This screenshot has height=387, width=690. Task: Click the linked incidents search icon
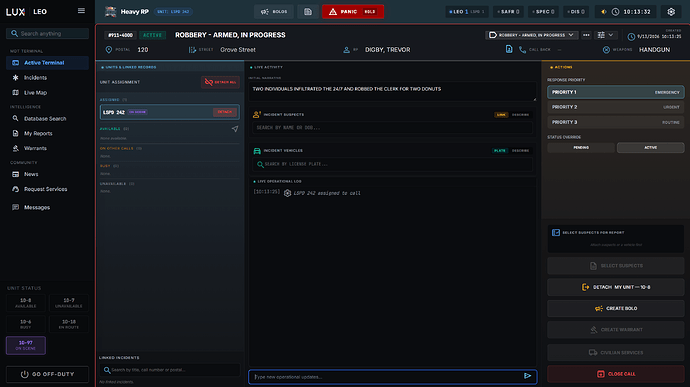pyautogui.click(x=106, y=370)
